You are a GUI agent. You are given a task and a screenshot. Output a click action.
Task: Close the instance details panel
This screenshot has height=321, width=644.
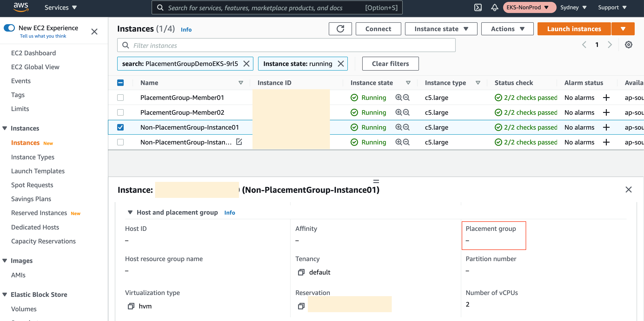tap(628, 190)
